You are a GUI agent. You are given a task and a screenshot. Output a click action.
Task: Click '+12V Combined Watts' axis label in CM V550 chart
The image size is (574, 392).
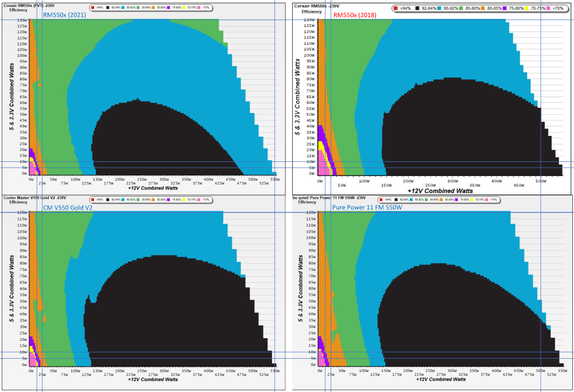pyautogui.click(x=153, y=379)
